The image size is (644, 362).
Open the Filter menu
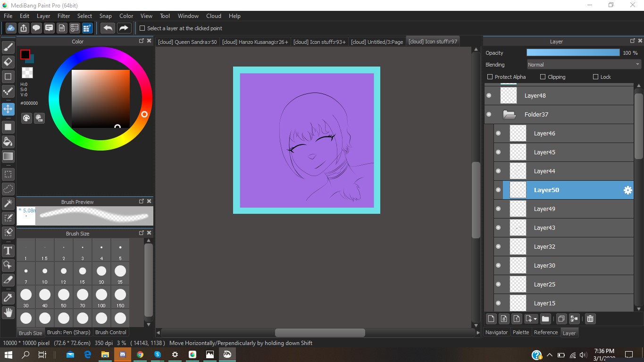click(x=64, y=16)
